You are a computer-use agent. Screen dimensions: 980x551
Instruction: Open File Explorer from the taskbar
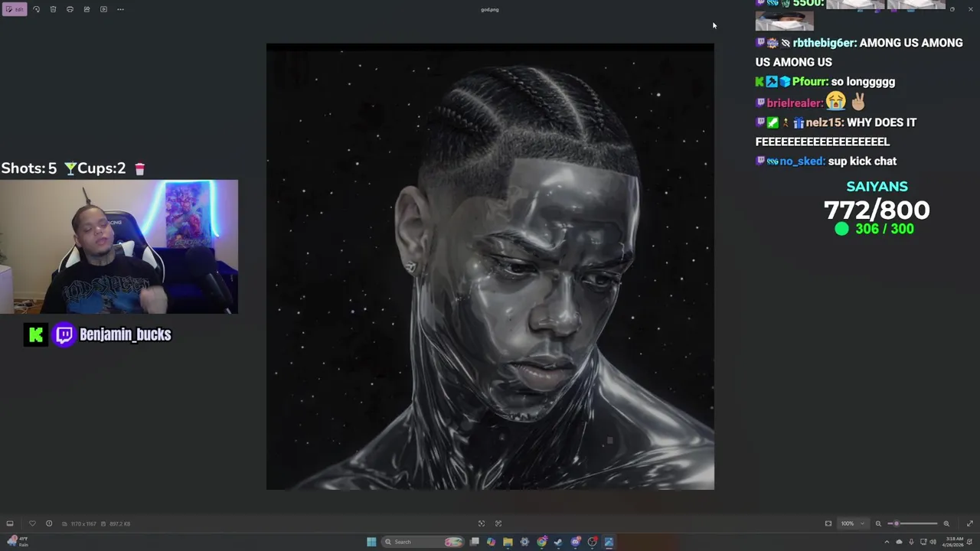pyautogui.click(x=508, y=542)
